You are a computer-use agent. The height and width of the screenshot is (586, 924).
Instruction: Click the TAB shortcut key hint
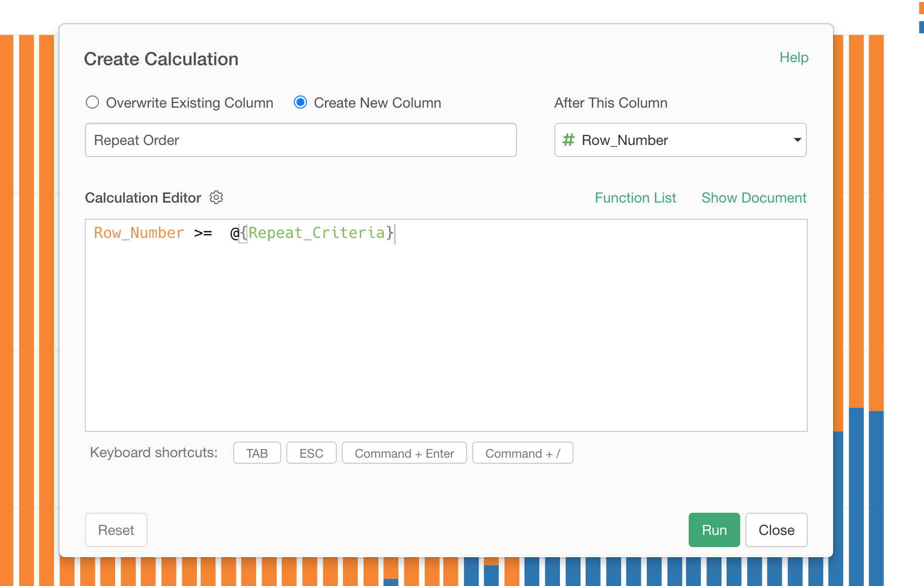click(x=257, y=453)
